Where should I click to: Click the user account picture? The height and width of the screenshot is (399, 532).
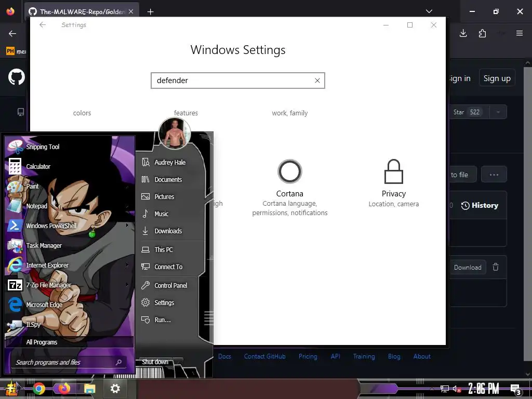pos(175,134)
